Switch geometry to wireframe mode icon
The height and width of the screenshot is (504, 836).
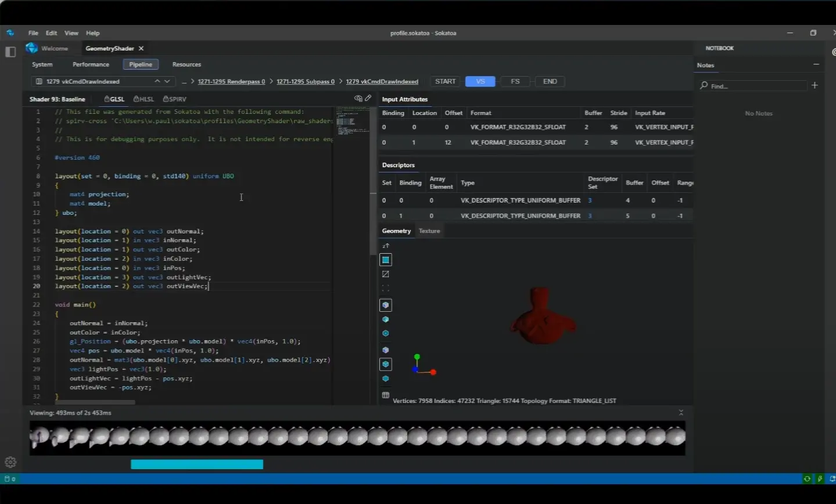tap(386, 274)
